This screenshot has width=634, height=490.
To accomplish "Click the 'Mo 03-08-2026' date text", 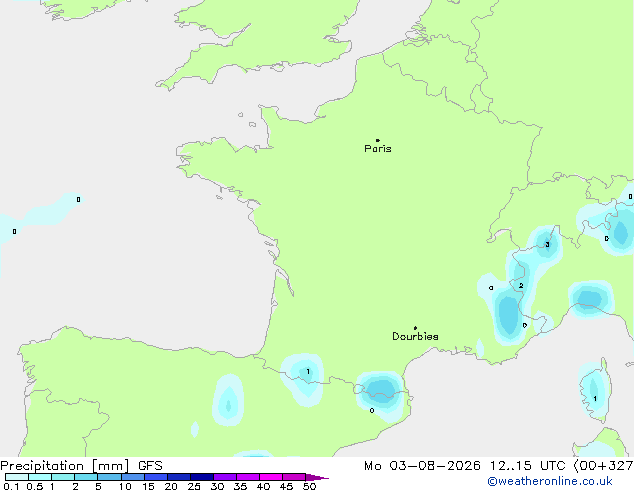I will click(x=422, y=466).
